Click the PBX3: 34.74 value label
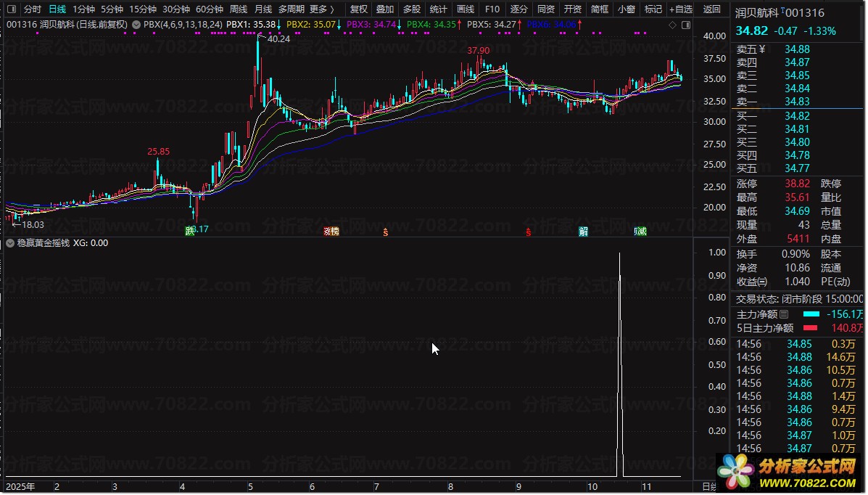Viewport: 868px width, 495px height. click(371, 25)
